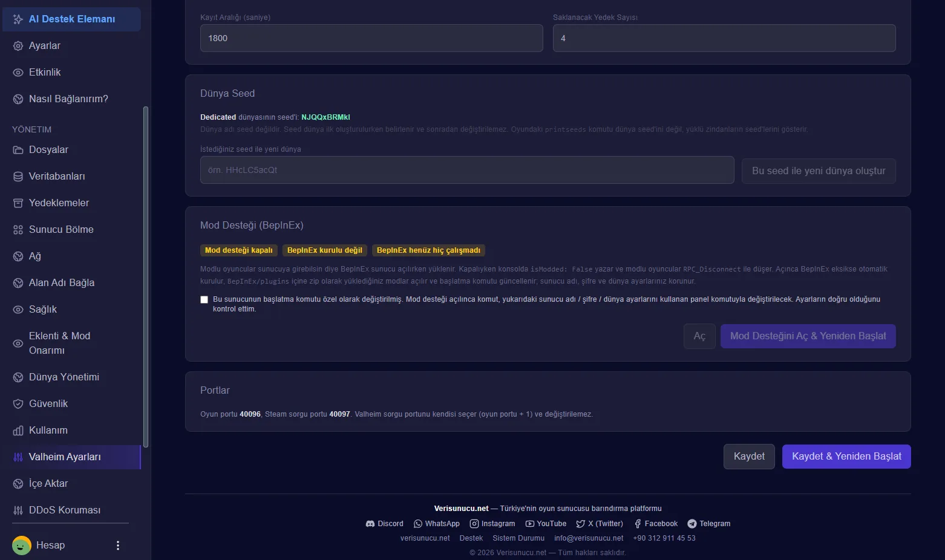945x560 pixels.
Task: Click the Etkinlik eye icon
Action: 18,73
